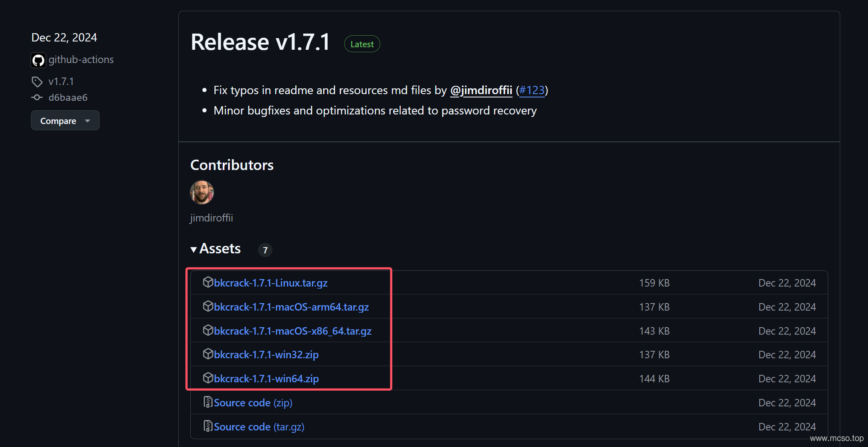
Task: Download bkcrack-1.7.1-macOS-x86_64.tar.gz
Action: tap(293, 331)
